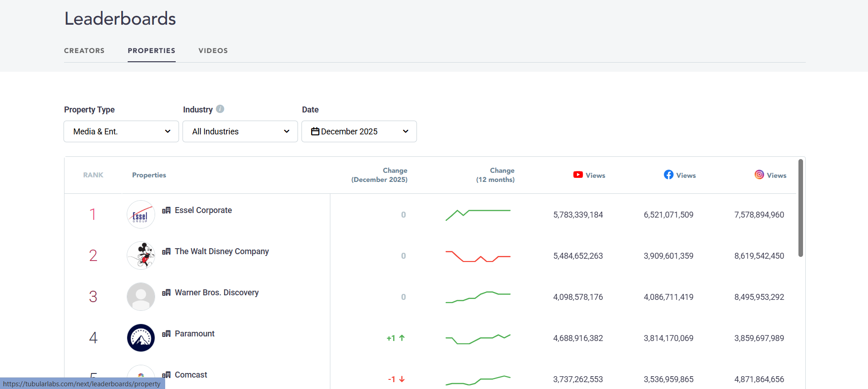This screenshot has width=868, height=389.
Task: Click the leaderboard table vertical scrollbar
Action: click(x=801, y=208)
